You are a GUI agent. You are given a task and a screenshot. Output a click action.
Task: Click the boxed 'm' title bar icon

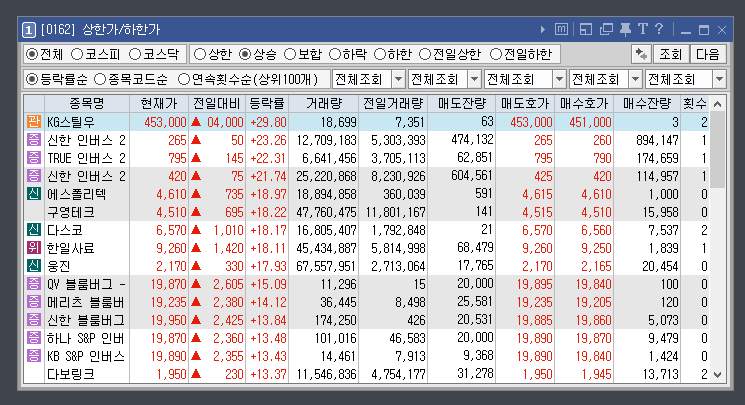pos(561,29)
